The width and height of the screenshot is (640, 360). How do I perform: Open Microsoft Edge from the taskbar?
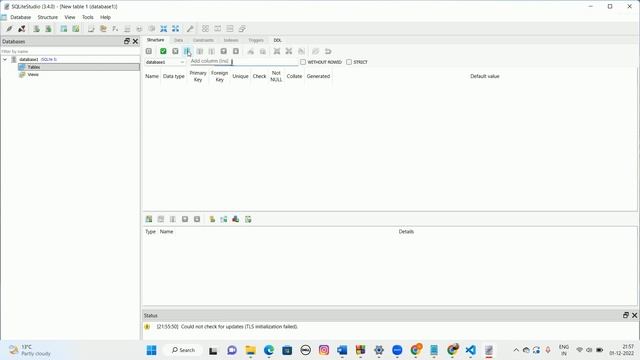point(269,350)
